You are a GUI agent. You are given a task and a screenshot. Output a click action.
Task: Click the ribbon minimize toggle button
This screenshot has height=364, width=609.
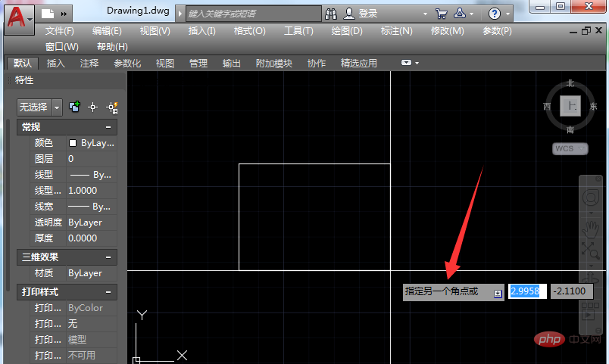click(x=406, y=63)
